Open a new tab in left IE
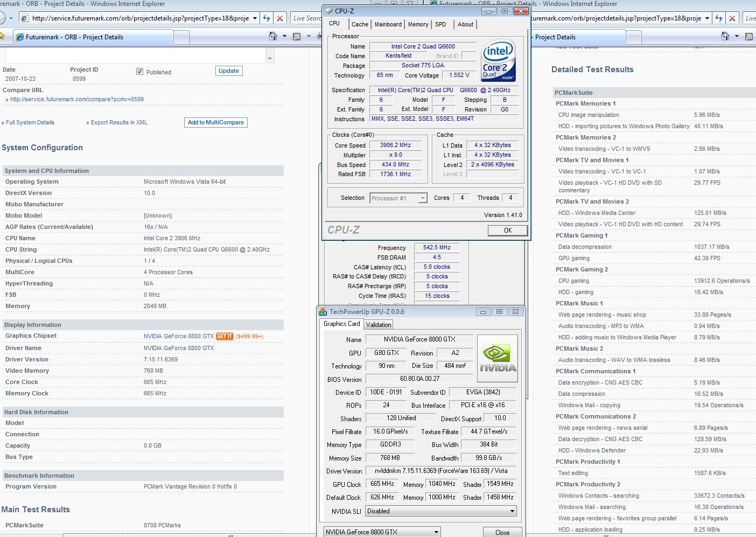This screenshot has height=537, width=756. coord(181,37)
